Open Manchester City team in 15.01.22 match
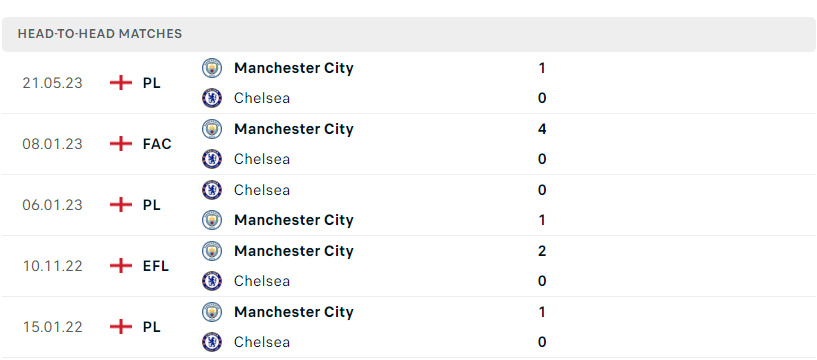The height and width of the screenshot is (360, 817). pos(294,312)
